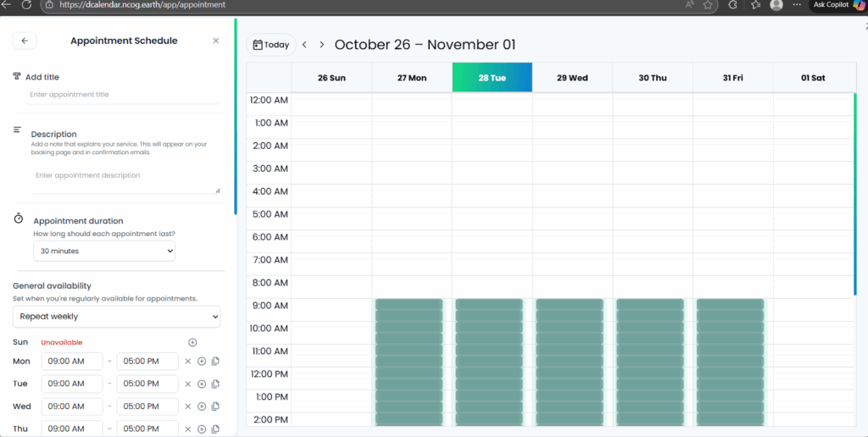Edit Monday start time 09:00 AM

click(x=71, y=362)
